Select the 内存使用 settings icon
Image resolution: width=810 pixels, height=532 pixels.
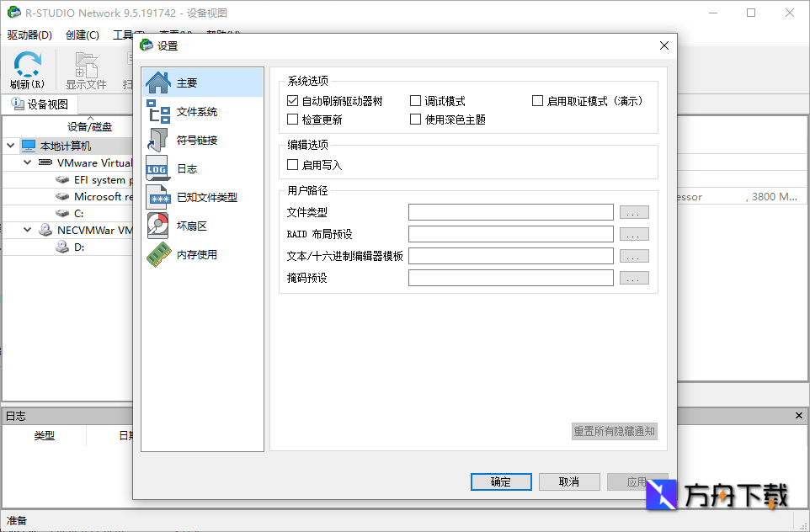[158, 254]
